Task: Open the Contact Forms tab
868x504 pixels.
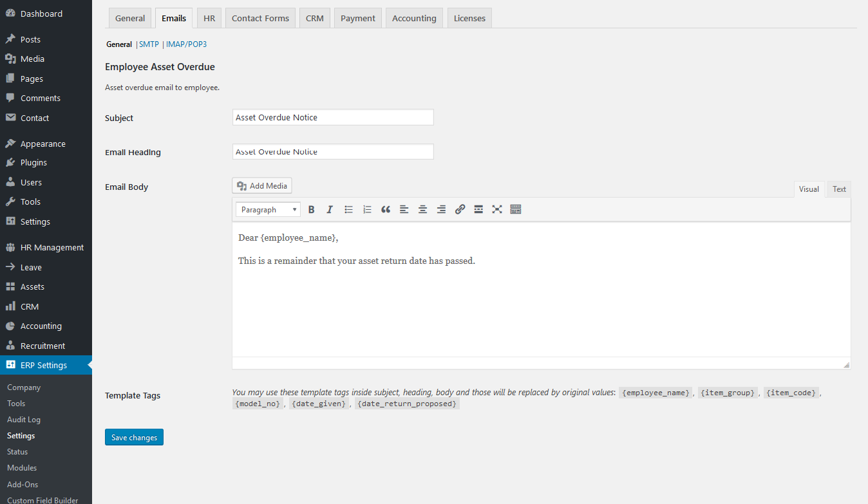Action: [260, 18]
